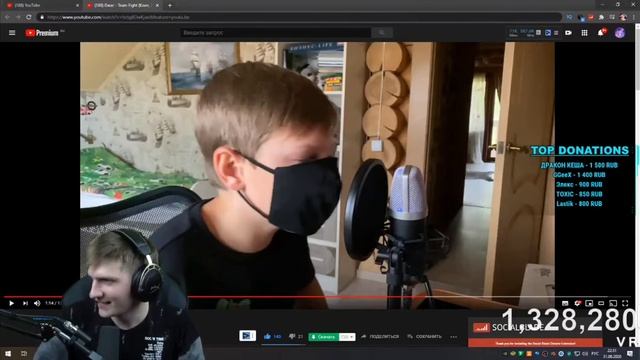Open the extensions puzzle icon

(x=601, y=17)
